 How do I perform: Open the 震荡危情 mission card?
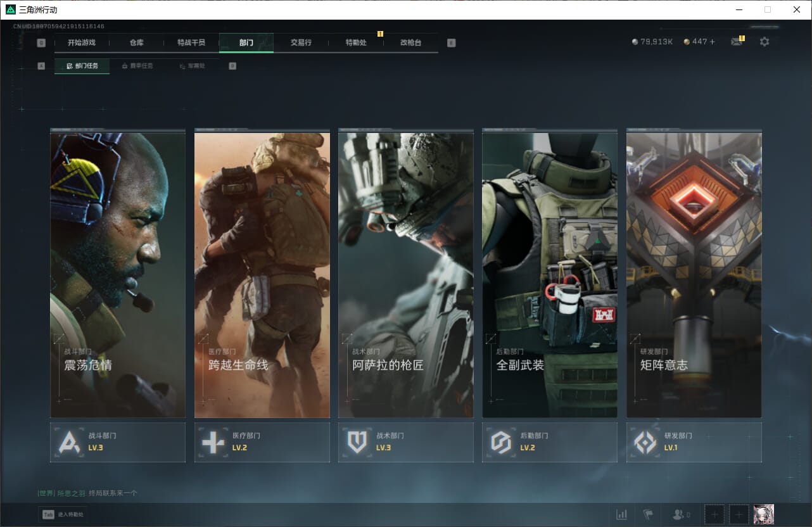118,275
